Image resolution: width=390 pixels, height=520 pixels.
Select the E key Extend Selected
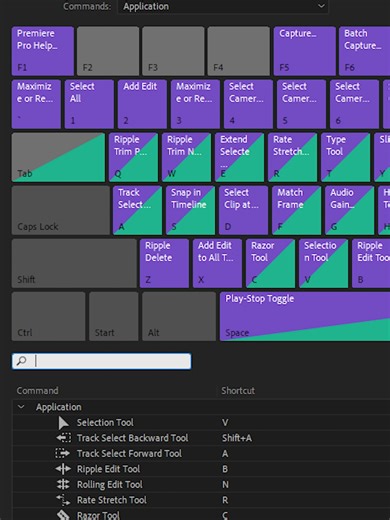[x=239, y=157]
